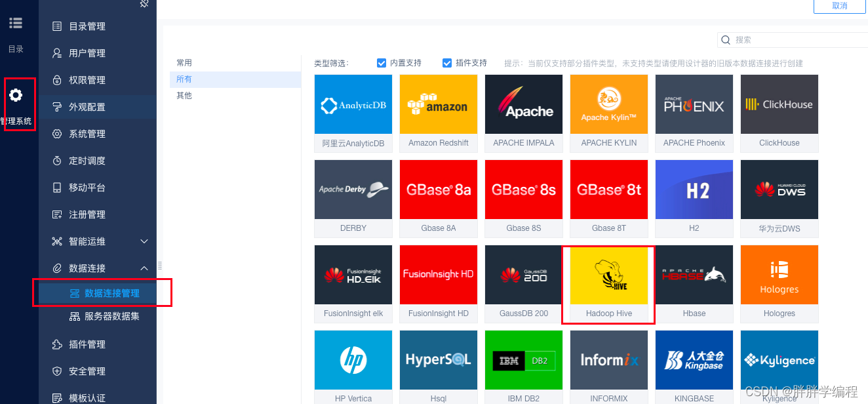
Task: Choose the Gbase 8A database tile
Action: click(439, 199)
